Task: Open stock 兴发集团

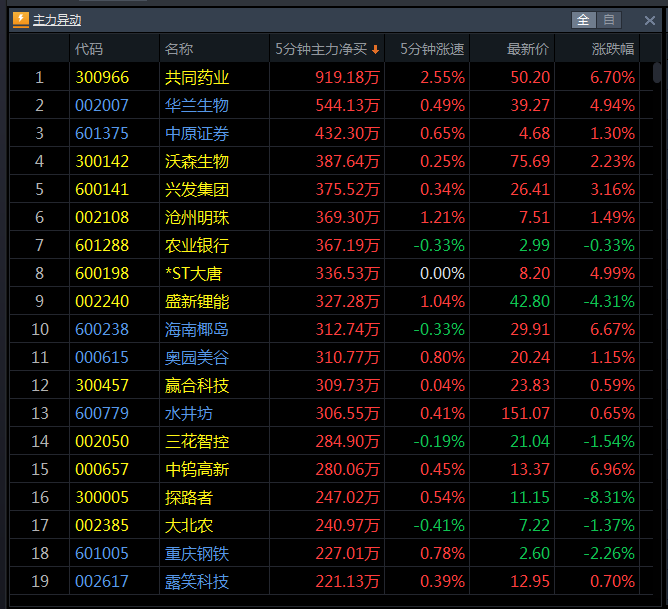Action: pos(197,190)
